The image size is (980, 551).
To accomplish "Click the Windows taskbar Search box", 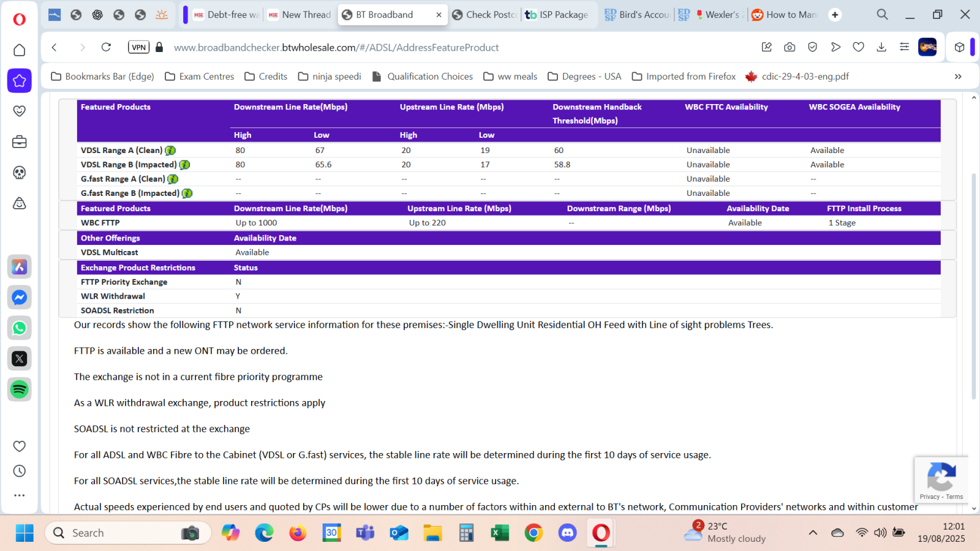I will tap(127, 533).
